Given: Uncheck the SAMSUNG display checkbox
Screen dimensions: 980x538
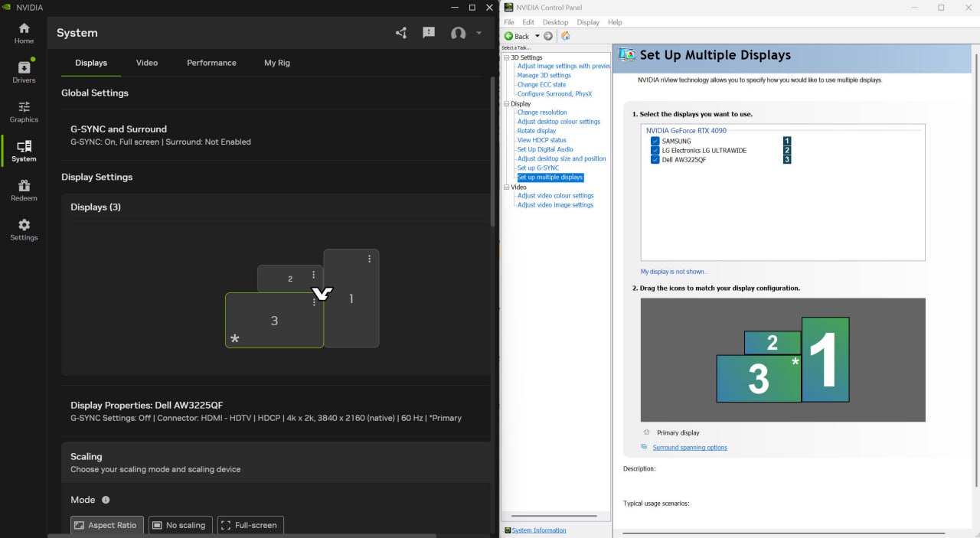Looking at the screenshot, I should pyautogui.click(x=655, y=141).
